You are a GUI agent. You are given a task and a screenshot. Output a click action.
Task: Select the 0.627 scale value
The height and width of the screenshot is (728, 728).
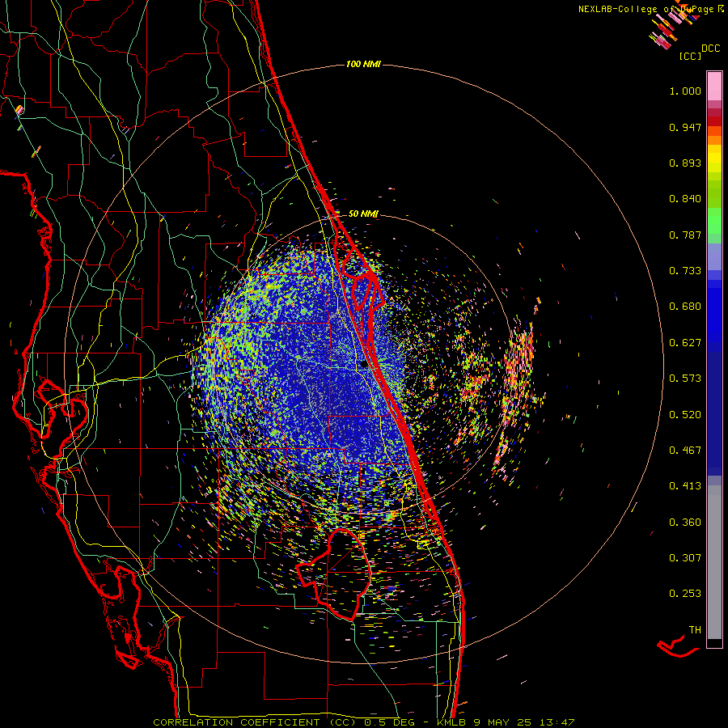685,343
